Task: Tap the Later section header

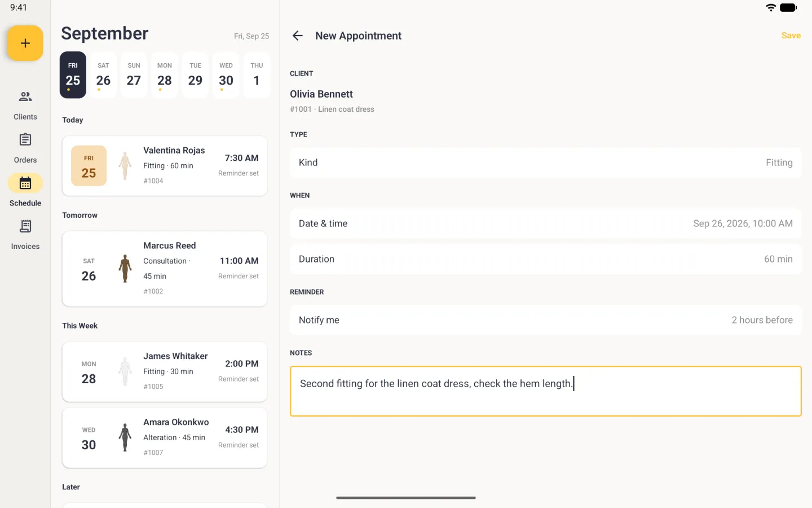Action: [71, 487]
